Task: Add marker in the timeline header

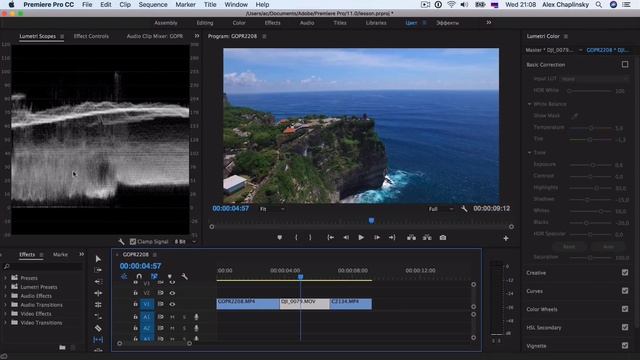Action: [x=170, y=277]
